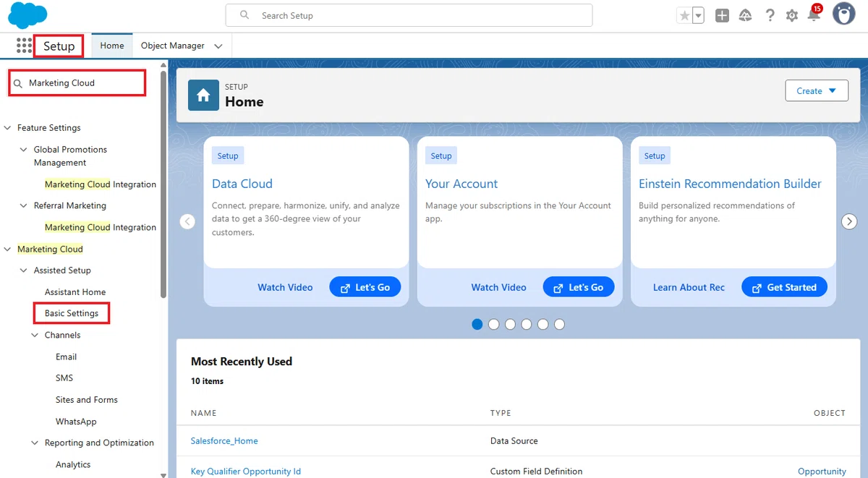Collapse the Channels tree node
The image size is (868, 478).
[35, 336]
